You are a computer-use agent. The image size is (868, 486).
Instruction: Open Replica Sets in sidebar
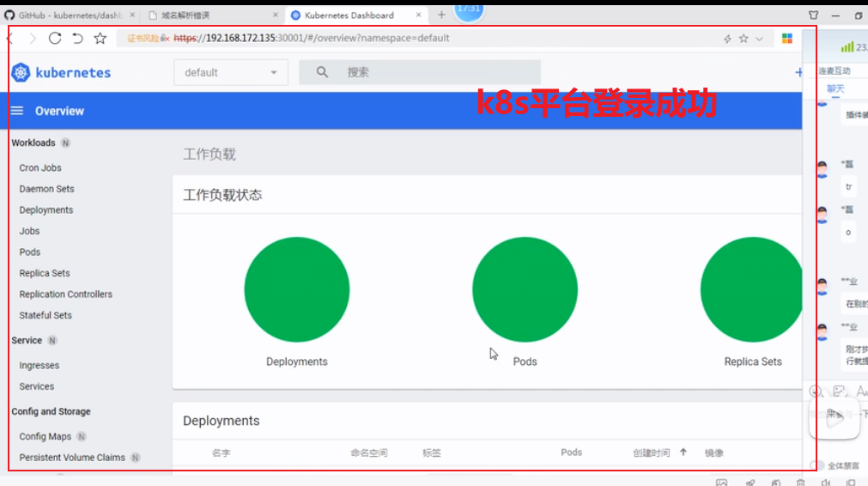click(45, 273)
